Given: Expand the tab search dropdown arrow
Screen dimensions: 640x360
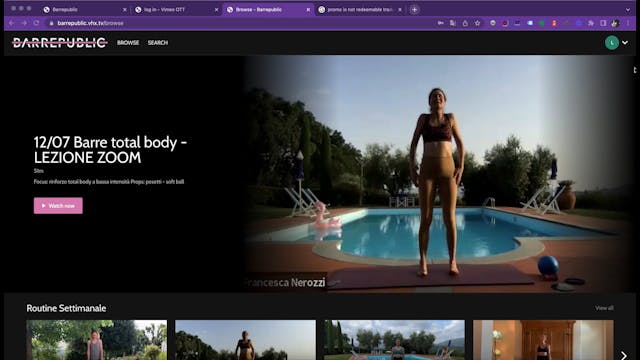Looking at the screenshot, I should click(628, 9).
